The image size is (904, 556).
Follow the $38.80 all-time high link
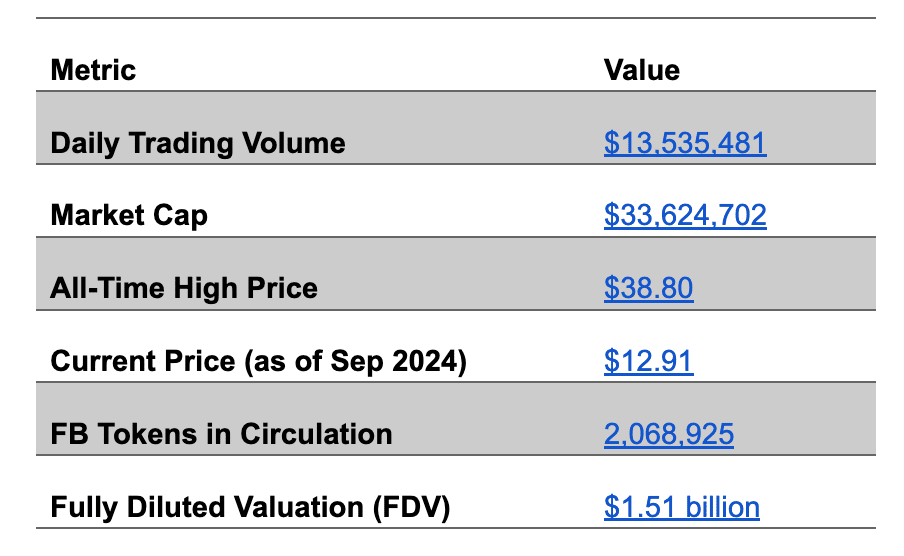[x=648, y=288]
